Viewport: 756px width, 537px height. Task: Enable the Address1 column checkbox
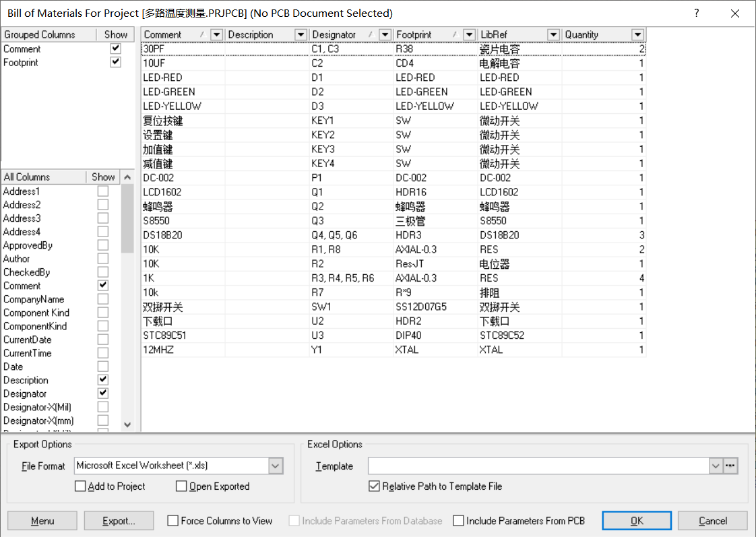(x=102, y=191)
